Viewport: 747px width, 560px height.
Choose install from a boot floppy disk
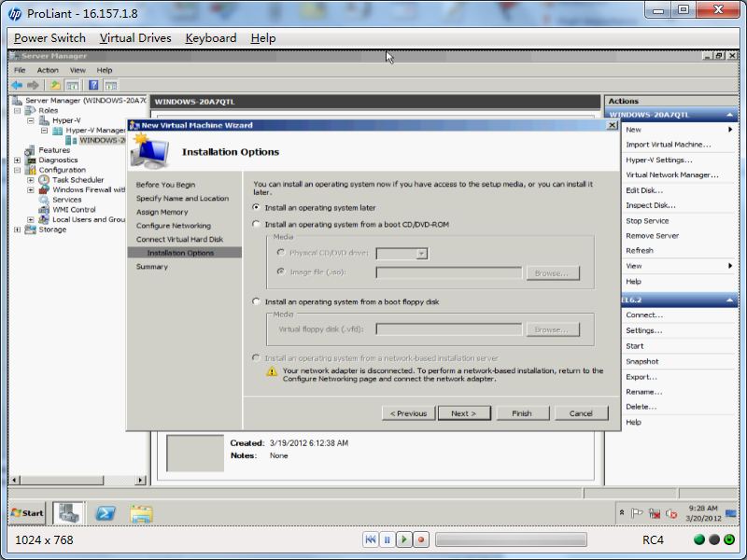coord(256,301)
